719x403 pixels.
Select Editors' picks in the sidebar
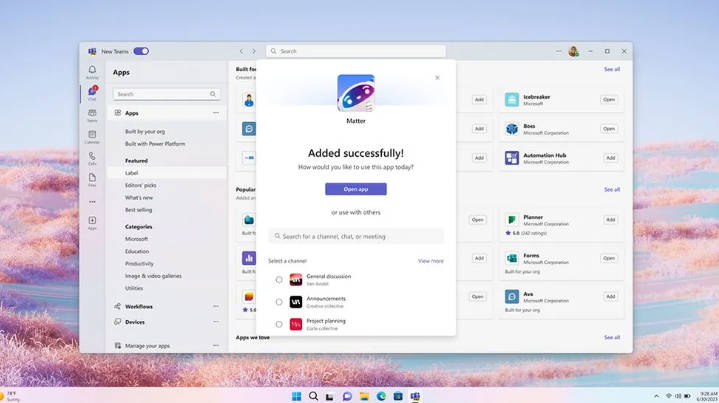tap(140, 185)
